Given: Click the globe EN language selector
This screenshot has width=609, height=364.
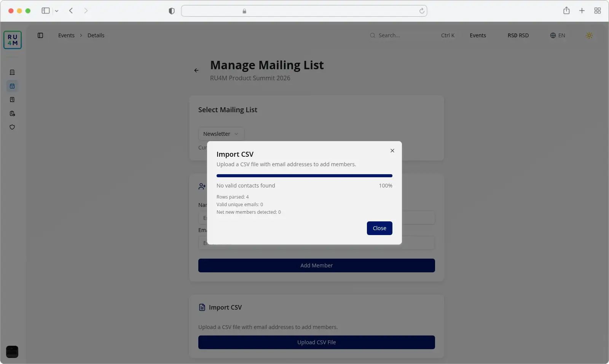Looking at the screenshot, I should 558,35.
